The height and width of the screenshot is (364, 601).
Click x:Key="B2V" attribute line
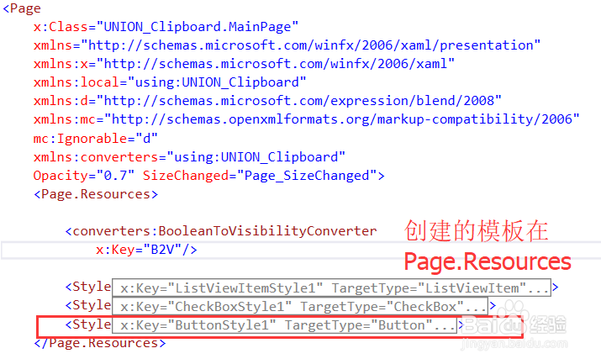pyautogui.click(x=146, y=250)
